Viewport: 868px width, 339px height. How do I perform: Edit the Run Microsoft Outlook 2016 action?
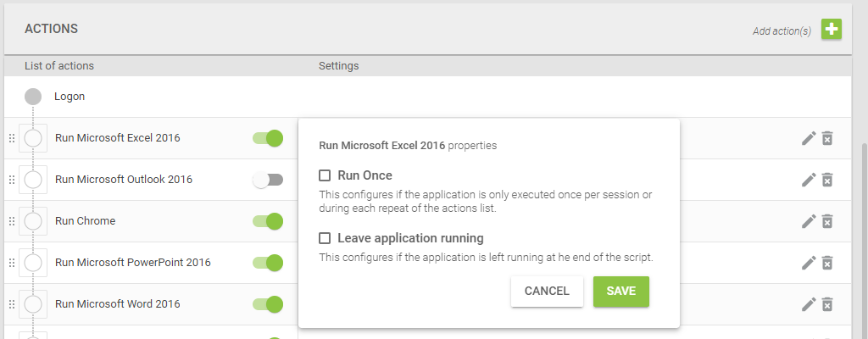coord(809,180)
